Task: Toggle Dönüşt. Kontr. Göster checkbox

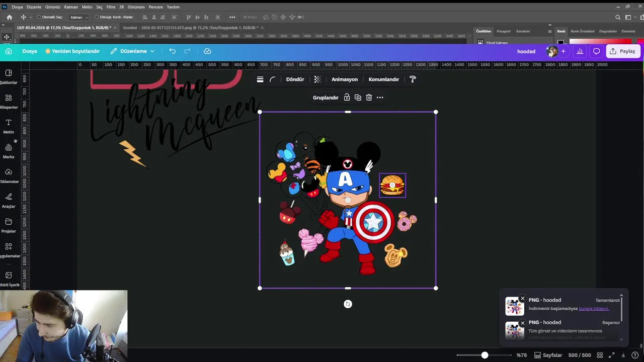Action: (x=97, y=17)
